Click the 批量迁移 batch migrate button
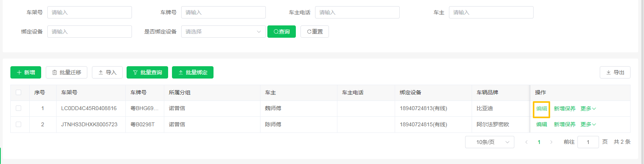Screen dimensions: 644x164 [67, 72]
